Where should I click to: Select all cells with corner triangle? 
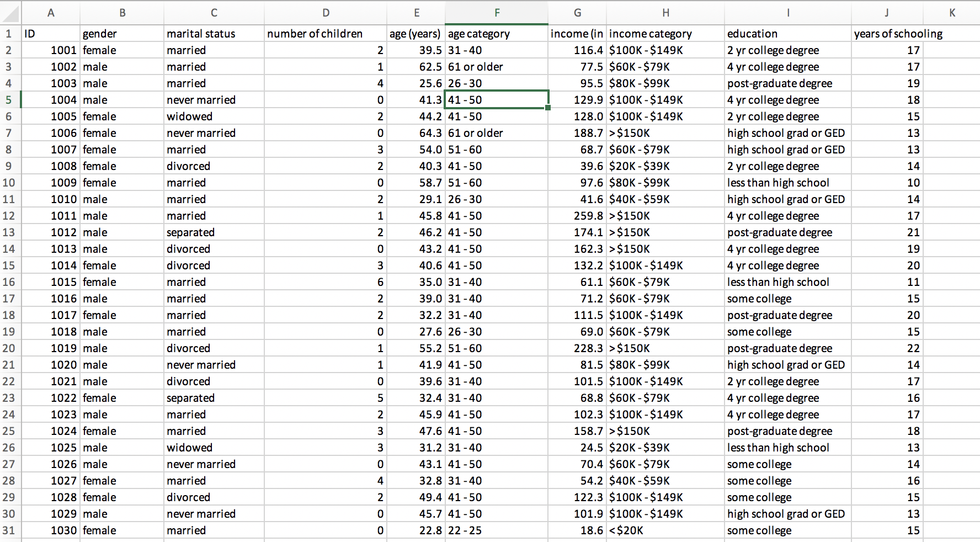(10, 13)
